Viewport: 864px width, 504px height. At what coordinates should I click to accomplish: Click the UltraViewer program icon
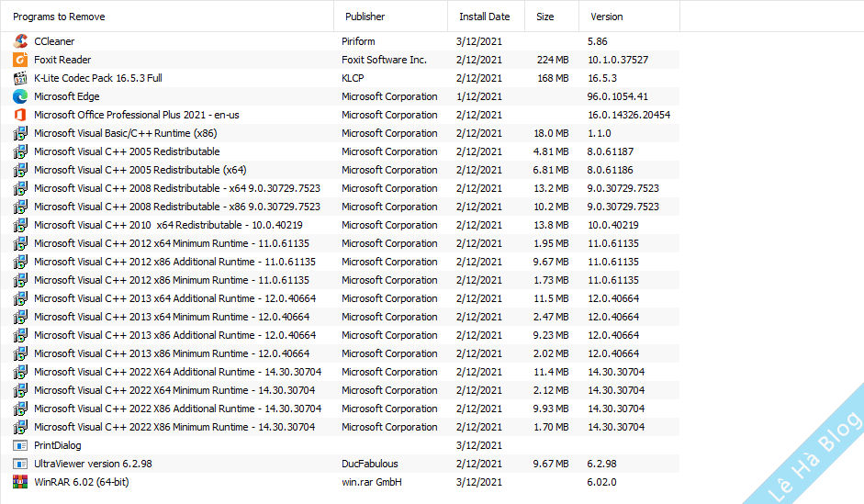[x=20, y=464]
